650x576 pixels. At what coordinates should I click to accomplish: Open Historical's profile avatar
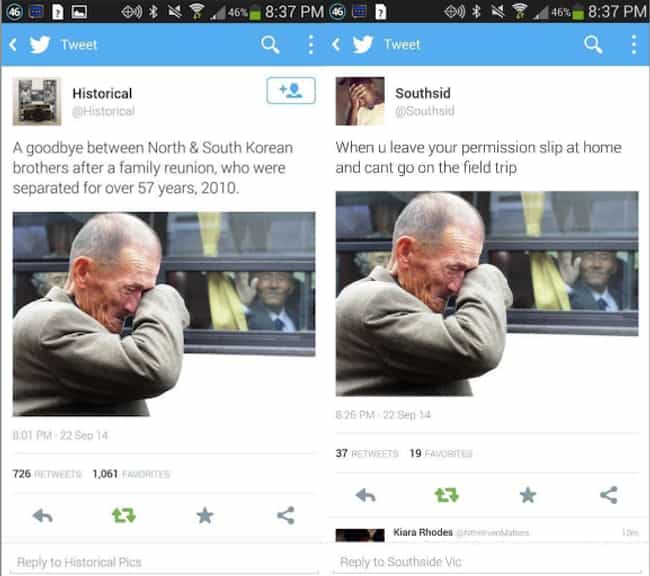37,101
